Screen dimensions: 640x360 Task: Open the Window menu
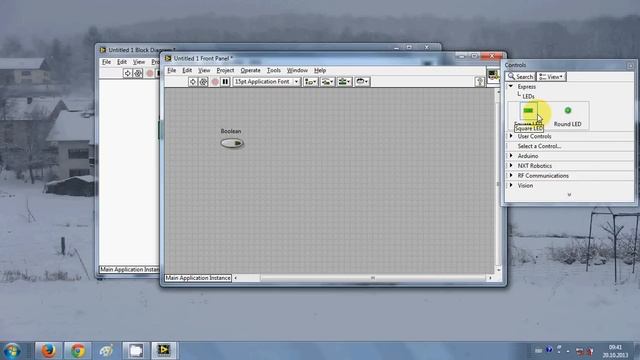pyautogui.click(x=297, y=70)
